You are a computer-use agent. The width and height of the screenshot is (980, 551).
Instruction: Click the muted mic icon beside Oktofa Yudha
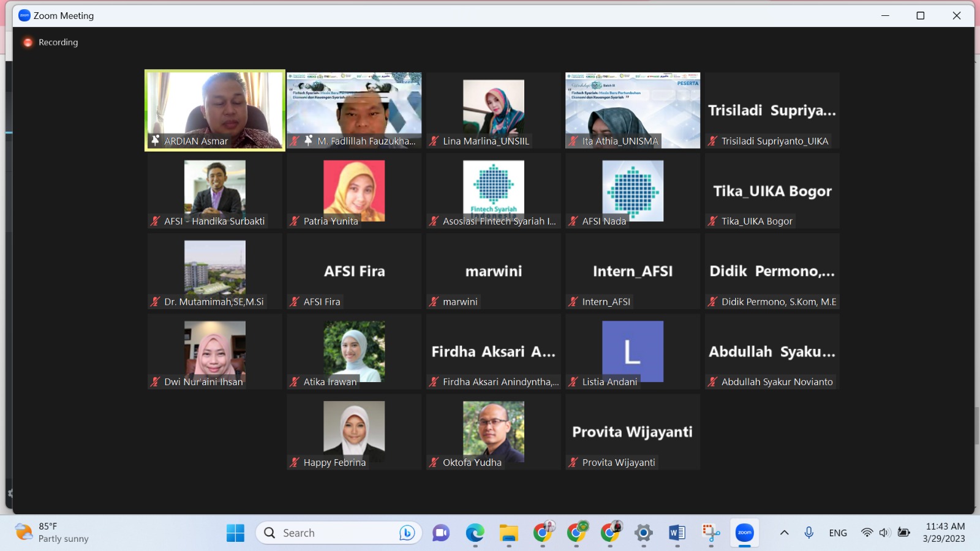point(434,462)
